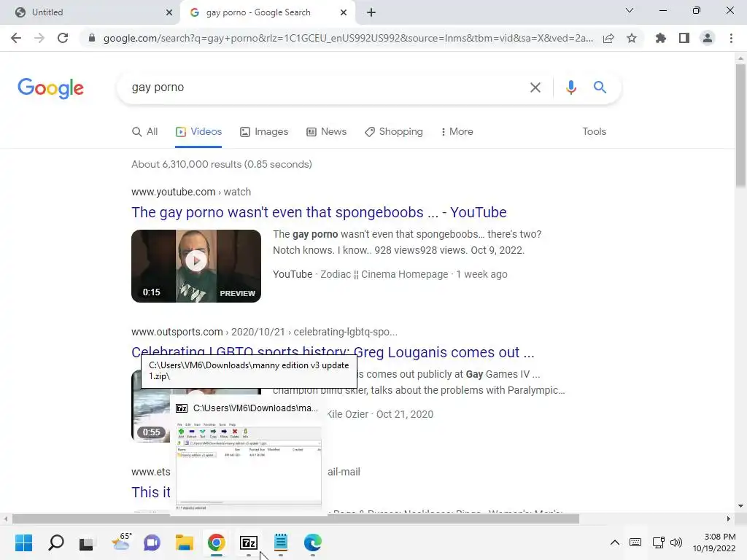Open a new tab with the plus button
This screenshot has width=747, height=560.
(371, 12)
